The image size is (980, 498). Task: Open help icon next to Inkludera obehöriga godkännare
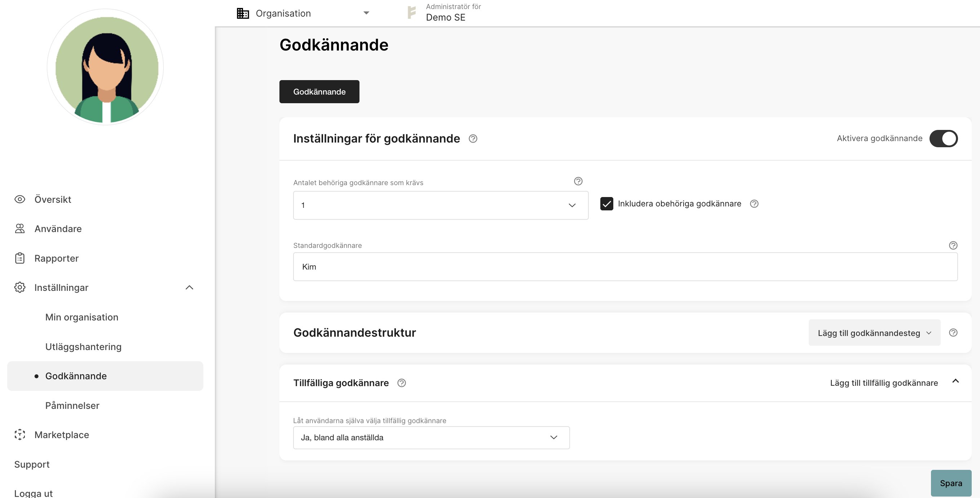click(754, 204)
